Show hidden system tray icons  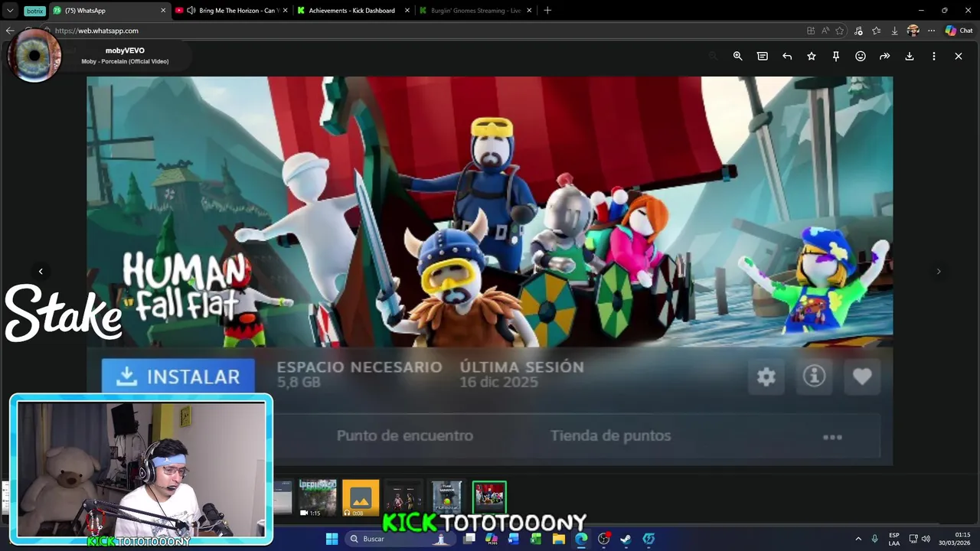[x=858, y=539]
